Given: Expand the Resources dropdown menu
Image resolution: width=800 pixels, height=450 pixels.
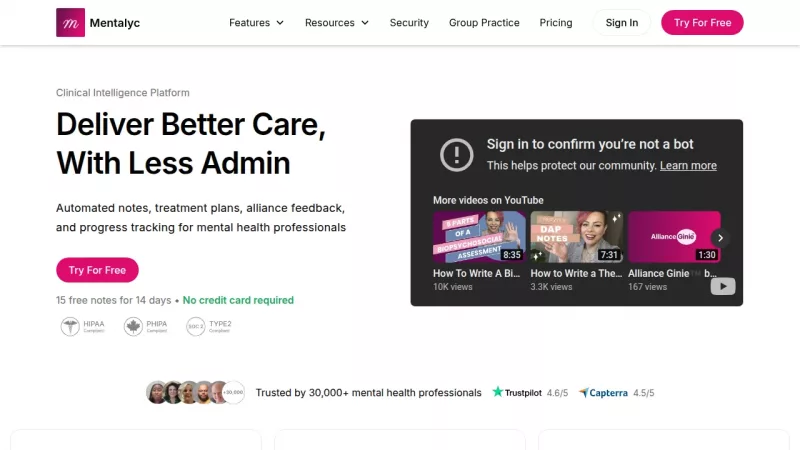Looking at the screenshot, I should pos(336,22).
